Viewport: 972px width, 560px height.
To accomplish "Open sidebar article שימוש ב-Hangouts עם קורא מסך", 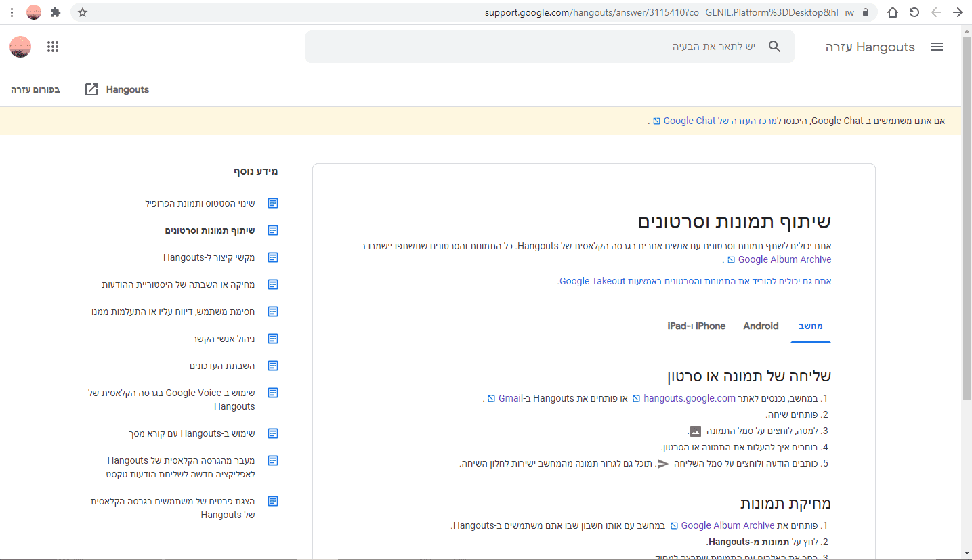I will [192, 433].
